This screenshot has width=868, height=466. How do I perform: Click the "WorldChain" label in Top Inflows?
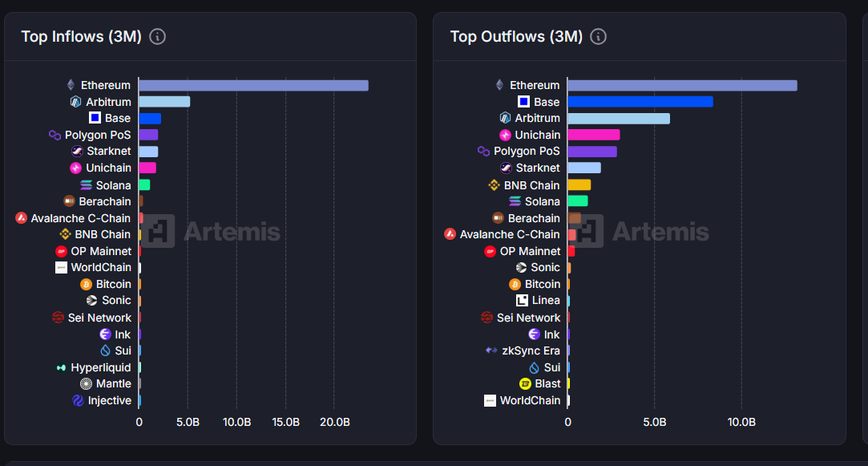pyautogui.click(x=101, y=268)
